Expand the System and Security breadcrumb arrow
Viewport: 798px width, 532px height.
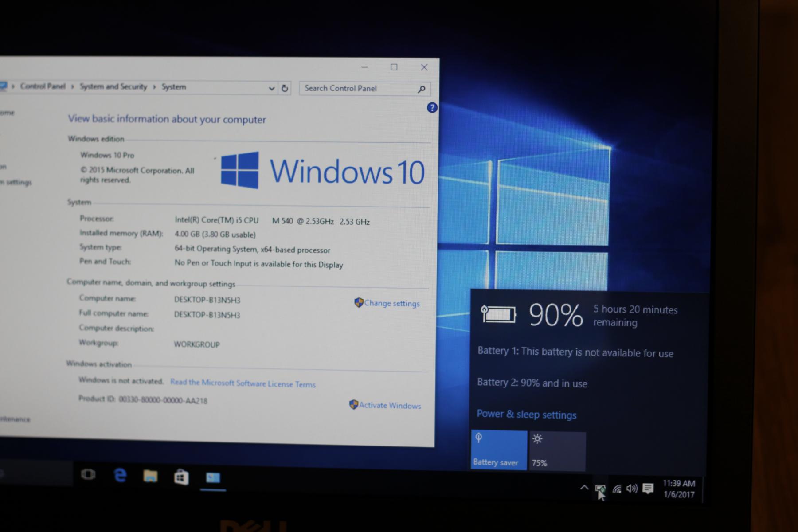pos(154,87)
